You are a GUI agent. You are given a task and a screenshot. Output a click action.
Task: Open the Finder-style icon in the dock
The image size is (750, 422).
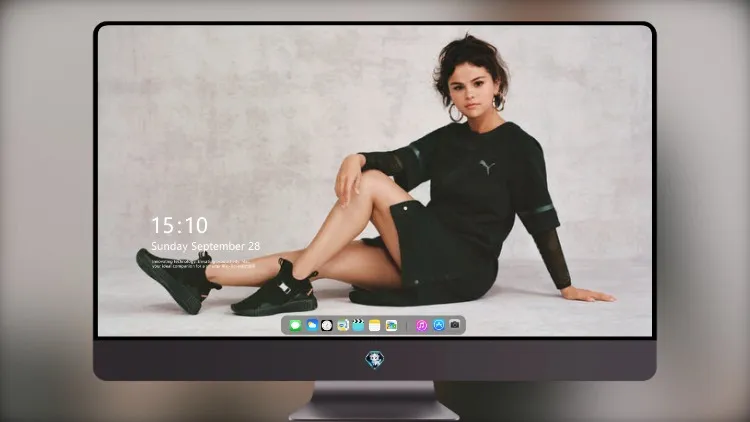click(343, 325)
